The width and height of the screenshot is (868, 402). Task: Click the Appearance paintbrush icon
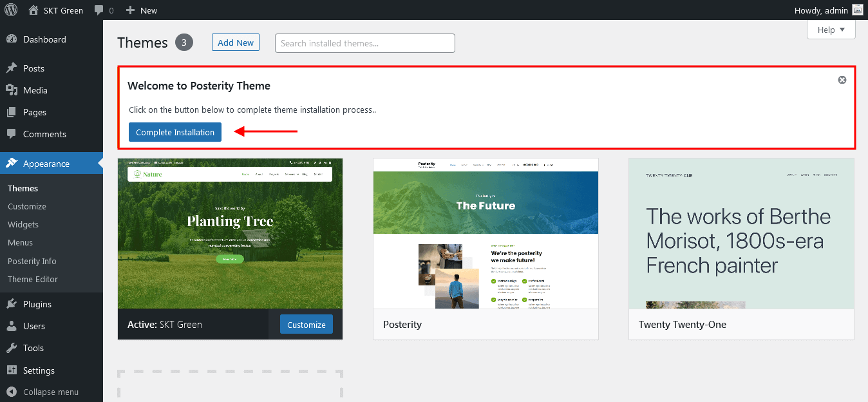[x=12, y=164]
